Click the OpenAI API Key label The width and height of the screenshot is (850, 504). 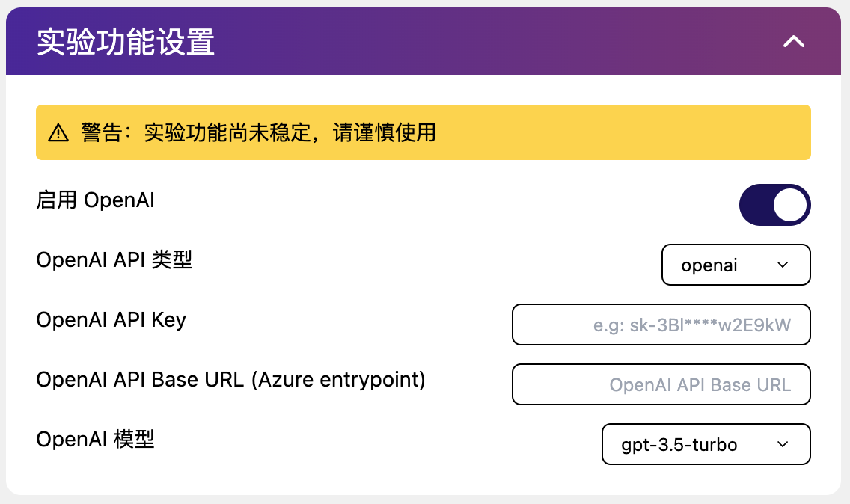point(111,320)
